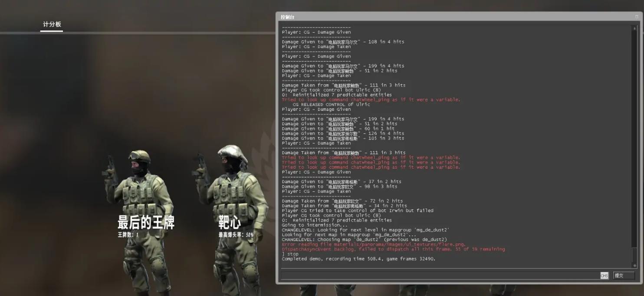The width and height of the screenshot is (644, 296).
Task: Click the '126 in 4 hits' damage line
Action: click(343, 133)
